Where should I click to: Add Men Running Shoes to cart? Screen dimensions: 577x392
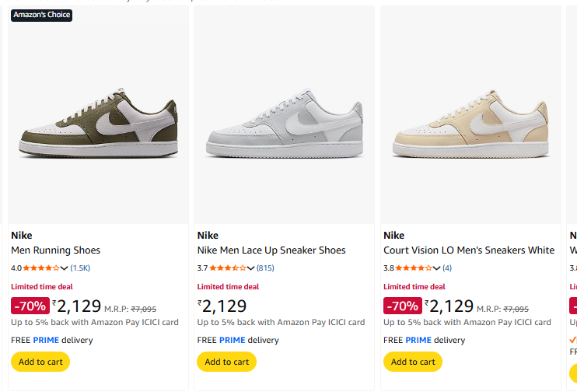coord(40,362)
